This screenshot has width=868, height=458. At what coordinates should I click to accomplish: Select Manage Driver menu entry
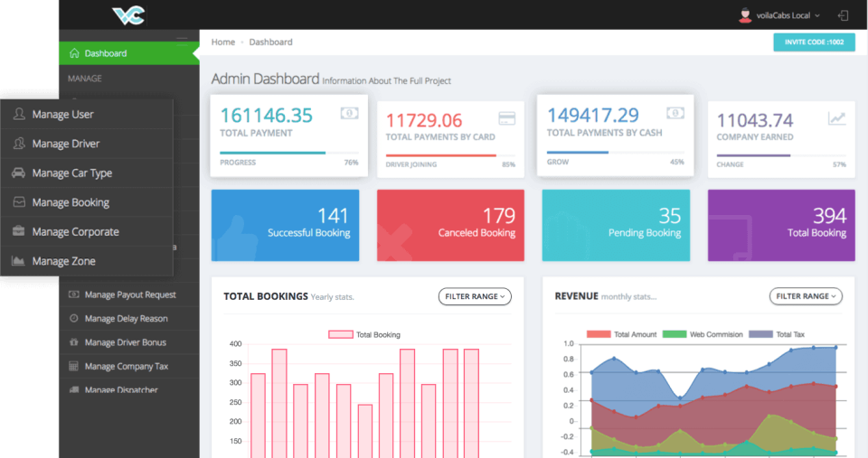click(87, 144)
